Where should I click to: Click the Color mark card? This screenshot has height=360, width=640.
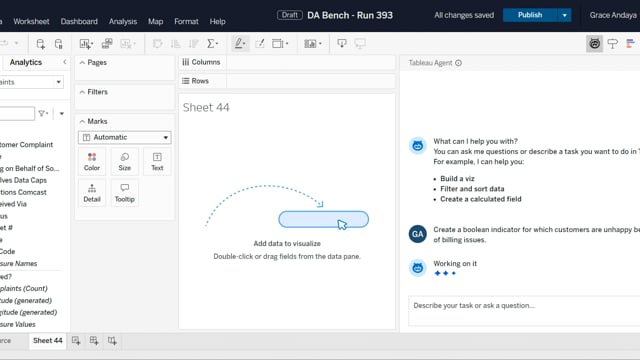[92, 162]
